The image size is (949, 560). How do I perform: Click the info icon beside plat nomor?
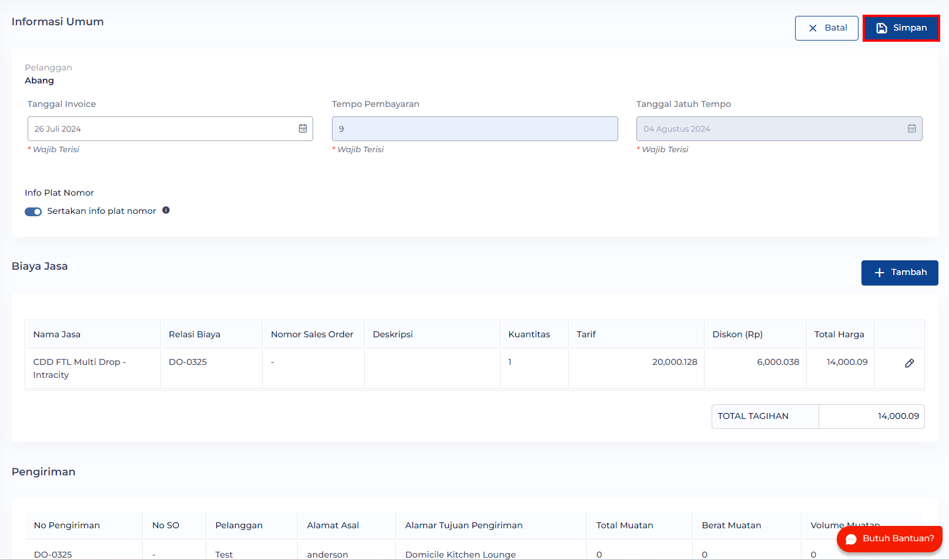tap(166, 210)
